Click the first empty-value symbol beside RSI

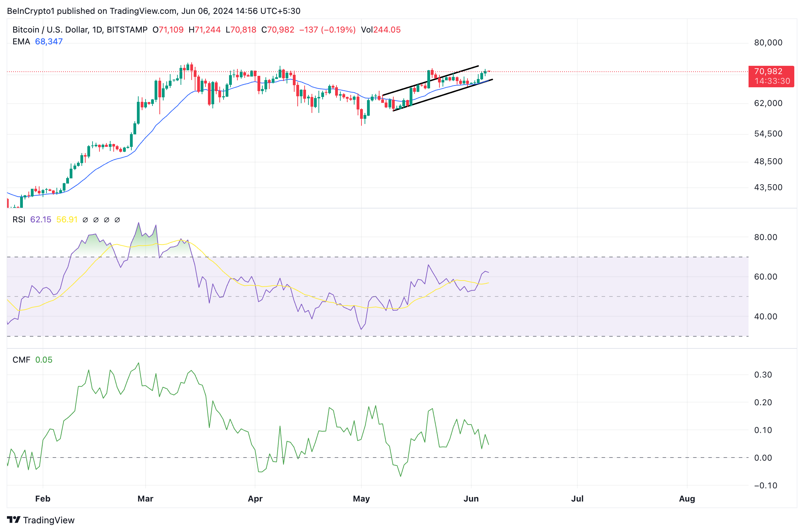[85, 220]
